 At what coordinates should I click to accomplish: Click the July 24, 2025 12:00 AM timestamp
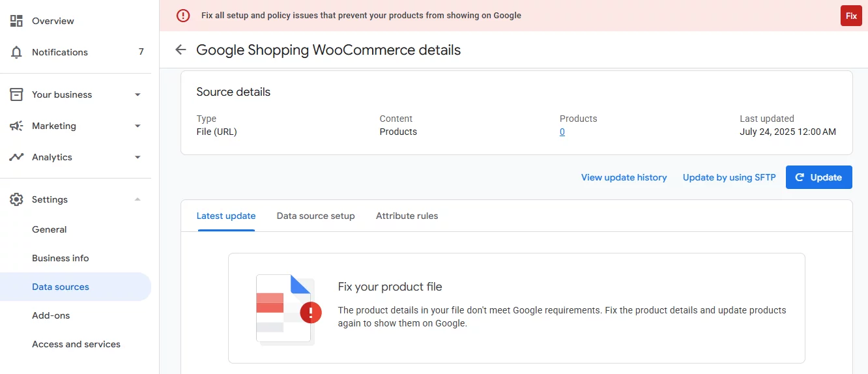788,132
